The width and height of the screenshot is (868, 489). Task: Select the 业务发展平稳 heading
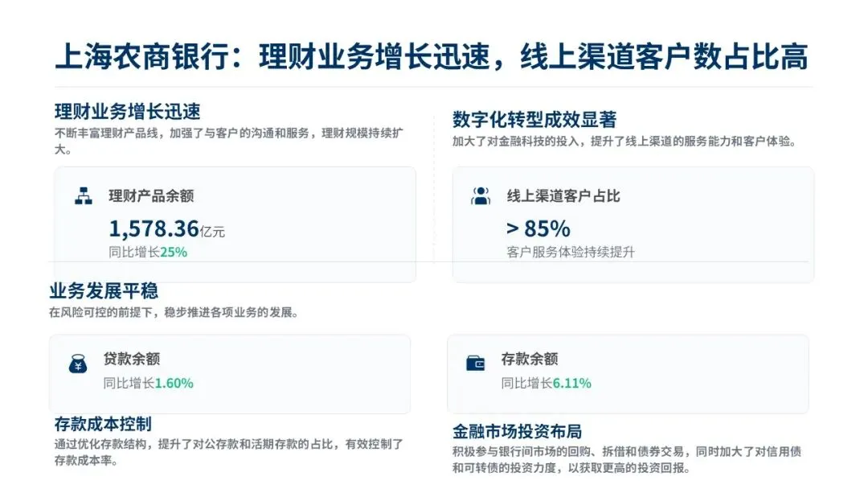pos(104,291)
